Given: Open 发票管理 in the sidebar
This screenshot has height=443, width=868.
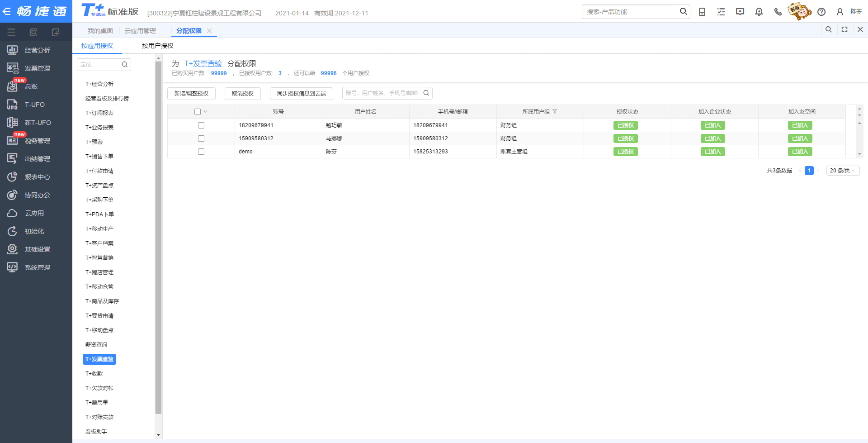Looking at the screenshot, I should (38, 68).
